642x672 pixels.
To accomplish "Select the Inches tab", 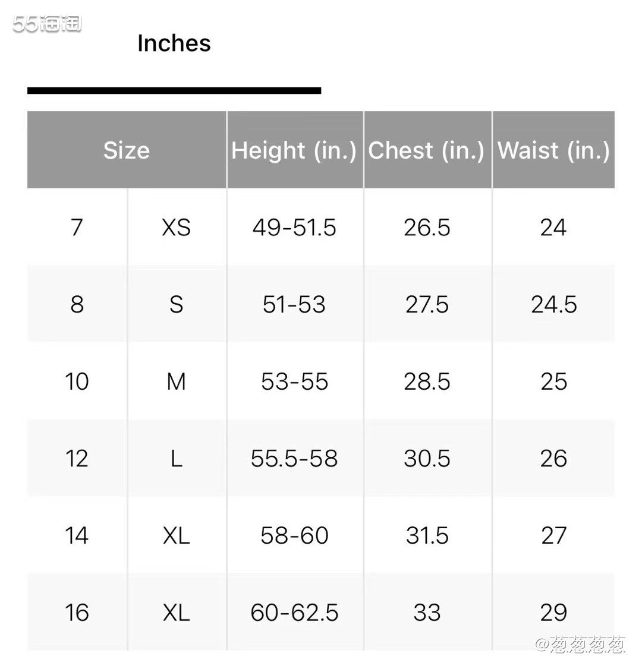I will point(174,43).
